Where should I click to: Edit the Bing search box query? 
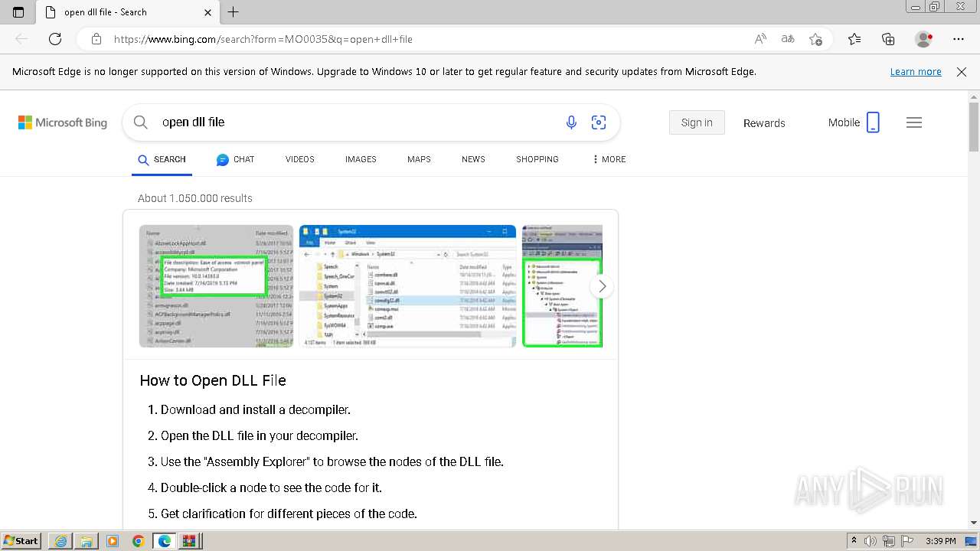356,122
